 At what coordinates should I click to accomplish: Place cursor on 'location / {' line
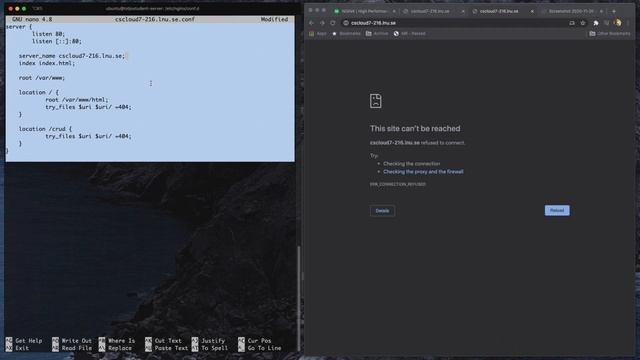pos(39,92)
